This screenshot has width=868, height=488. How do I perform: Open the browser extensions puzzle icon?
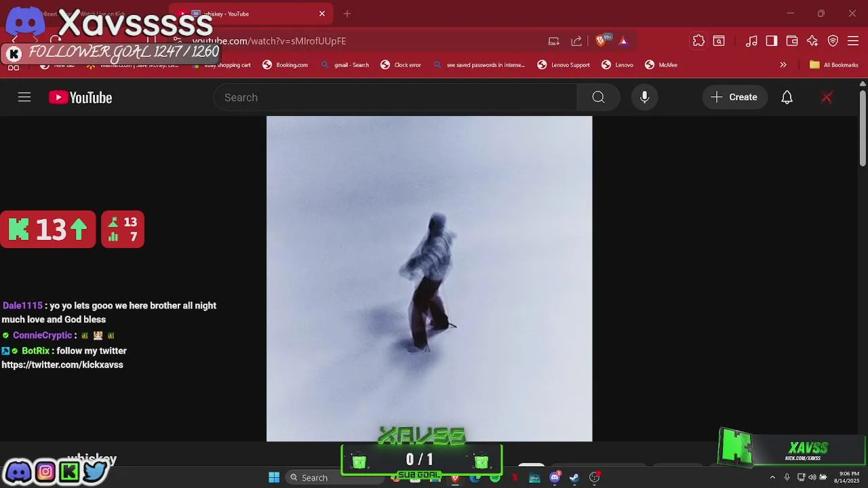coord(698,41)
